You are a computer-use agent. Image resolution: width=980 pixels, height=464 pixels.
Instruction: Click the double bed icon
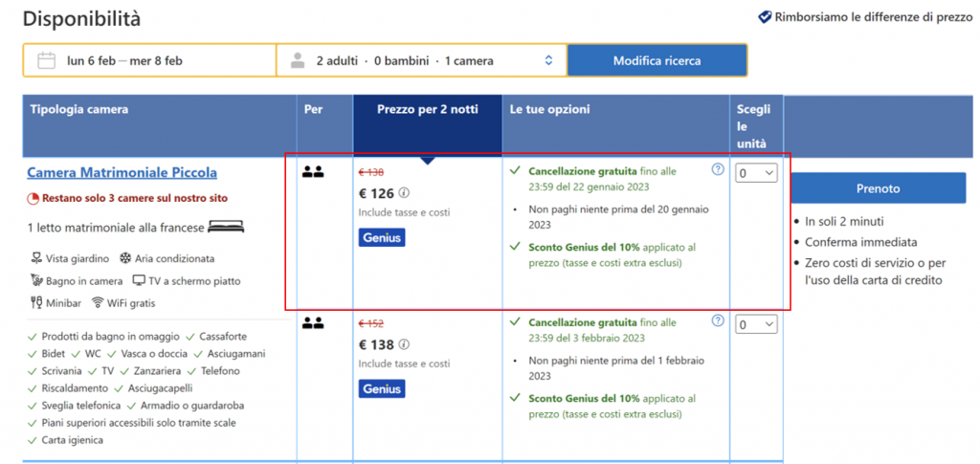pyautogui.click(x=226, y=227)
